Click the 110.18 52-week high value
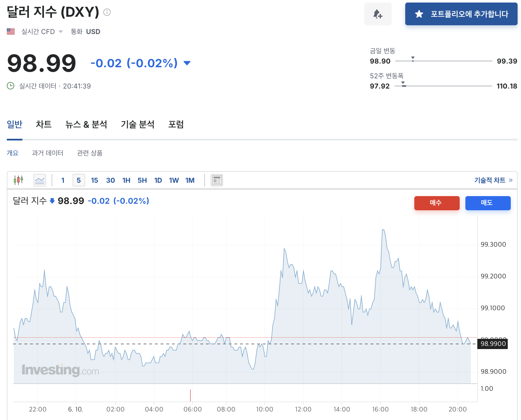Screen dimensions: 521x420 507,86
